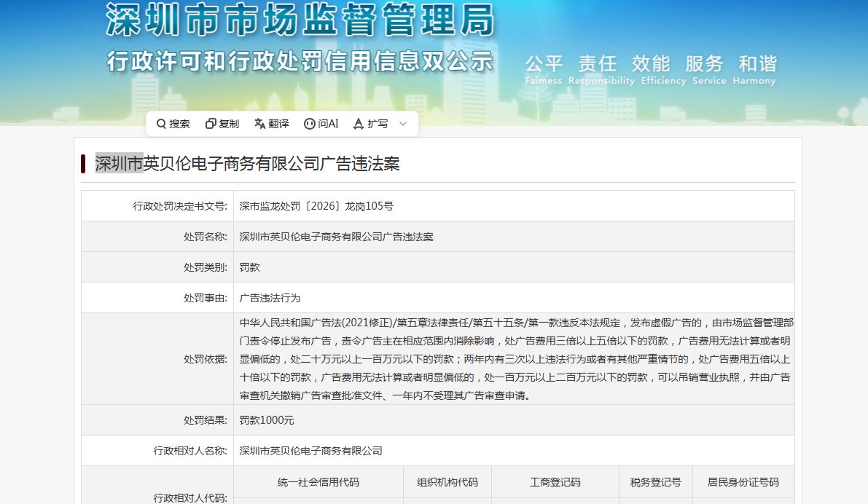The height and width of the screenshot is (504, 868).
Task: Click the 和谐 Harmony slogan text
Action: pyautogui.click(x=754, y=70)
